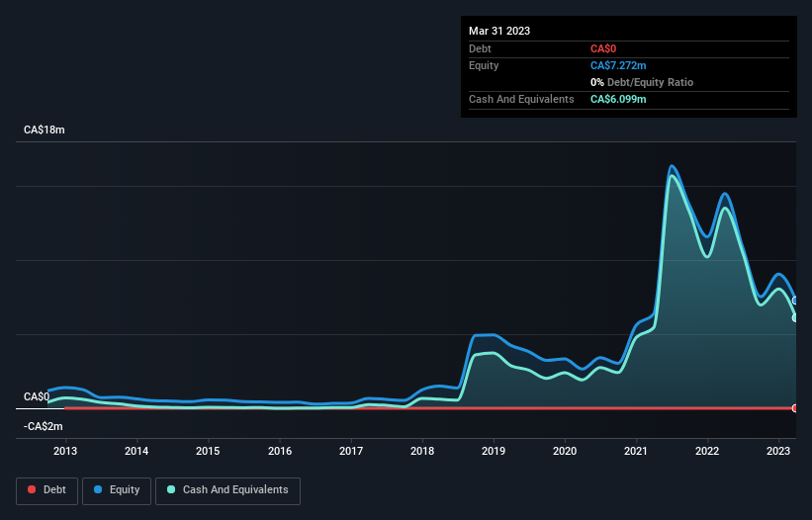Select the teal Cash end-point marker
Screen dimensions: 812x520
pos(795,317)
